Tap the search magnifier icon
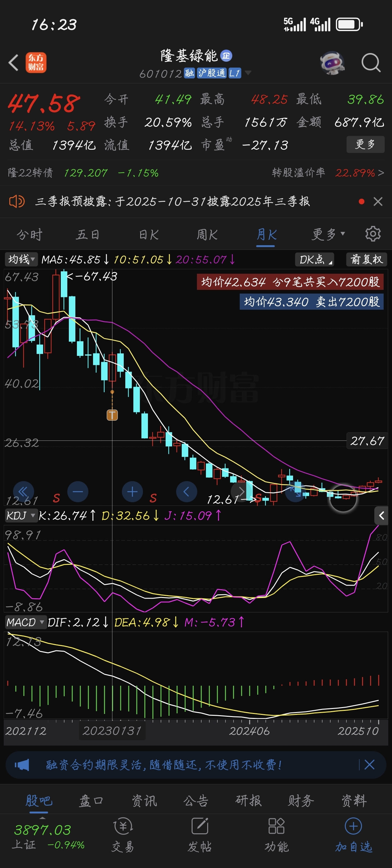Image resolution: width=392 pixels, height=868 pixels. pos(371,63)
